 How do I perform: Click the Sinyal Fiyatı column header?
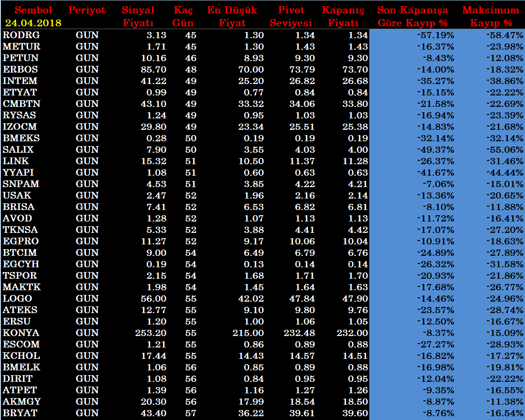click(x=138, y=16)
